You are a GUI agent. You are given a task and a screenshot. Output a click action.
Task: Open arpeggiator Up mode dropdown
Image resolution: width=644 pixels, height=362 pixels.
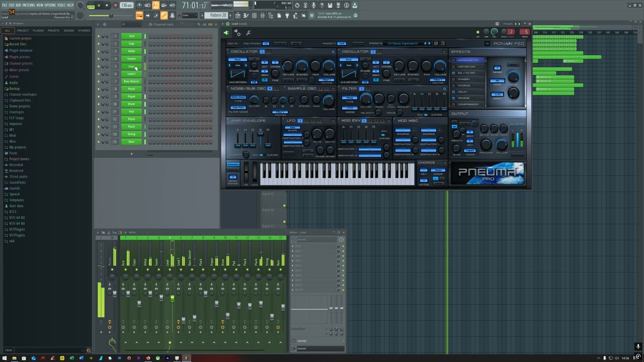497,80
